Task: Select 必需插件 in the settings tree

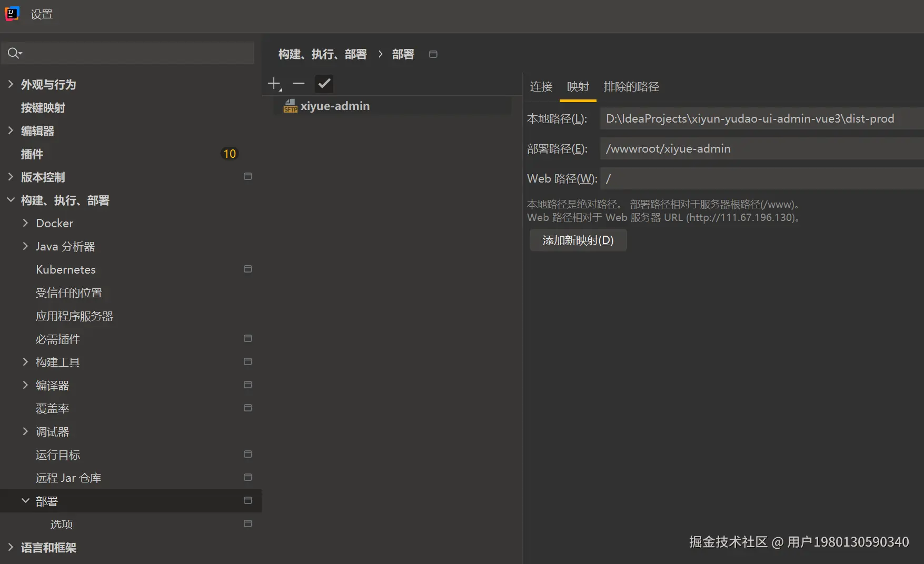Action: click(58, 339)
